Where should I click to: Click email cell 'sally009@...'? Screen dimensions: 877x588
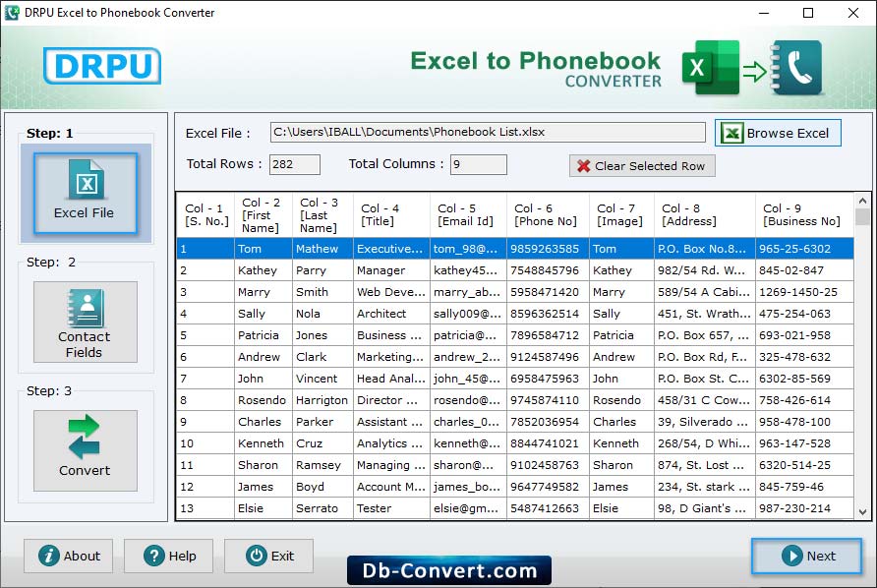pyautogui.click(x=468, y=314)
